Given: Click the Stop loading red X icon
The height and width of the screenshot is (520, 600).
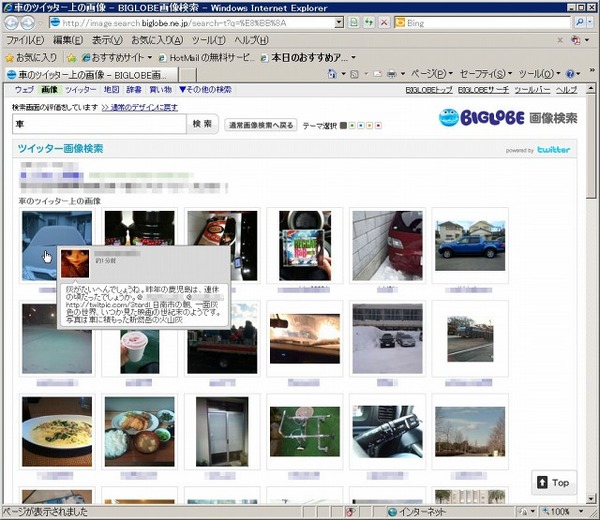Looking at the screenshot, I should click(x=384, y=23).
